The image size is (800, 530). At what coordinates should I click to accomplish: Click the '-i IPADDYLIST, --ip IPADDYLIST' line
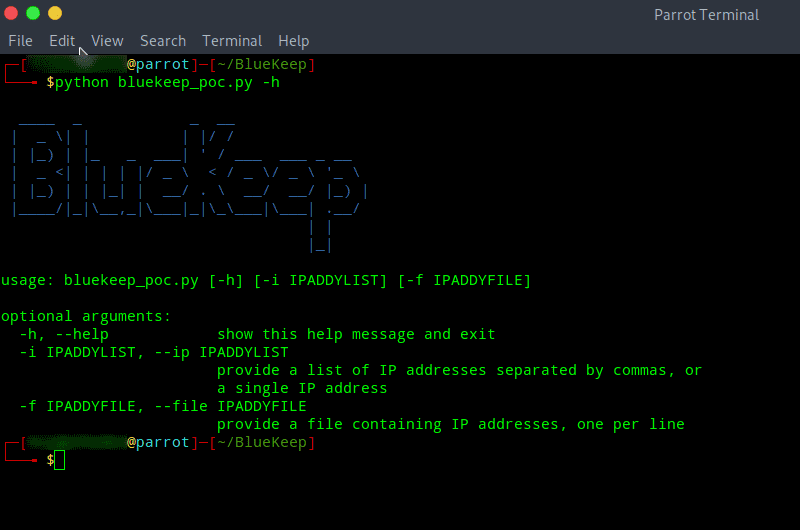pyautogui.click(x=154, y=352)
